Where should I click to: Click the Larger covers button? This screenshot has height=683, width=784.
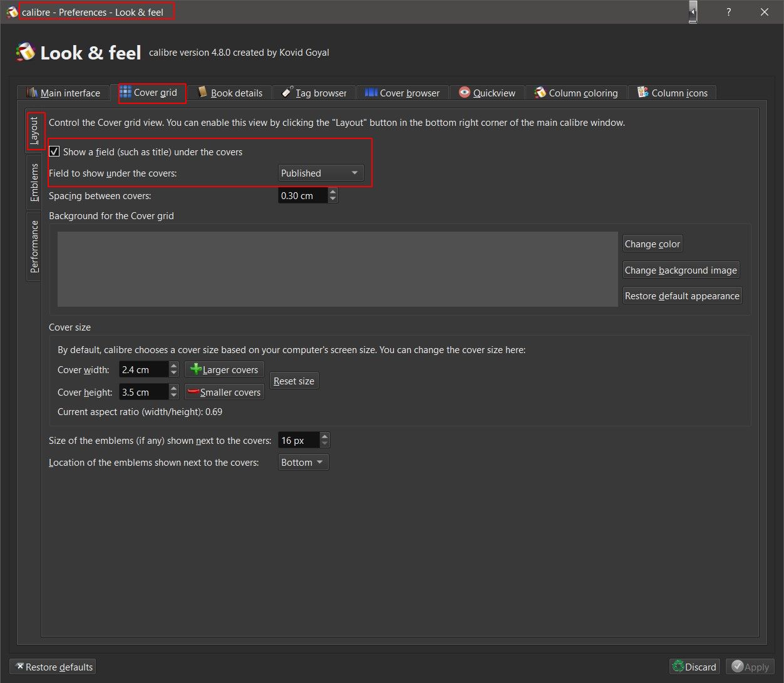(x=224, y=369)
